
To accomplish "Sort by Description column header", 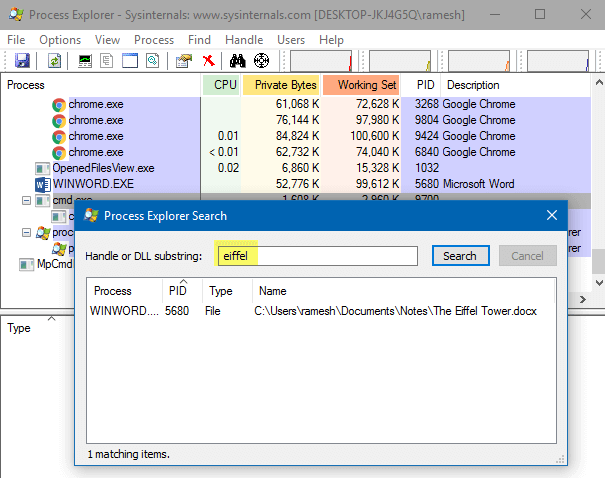I will pos(515,85).
